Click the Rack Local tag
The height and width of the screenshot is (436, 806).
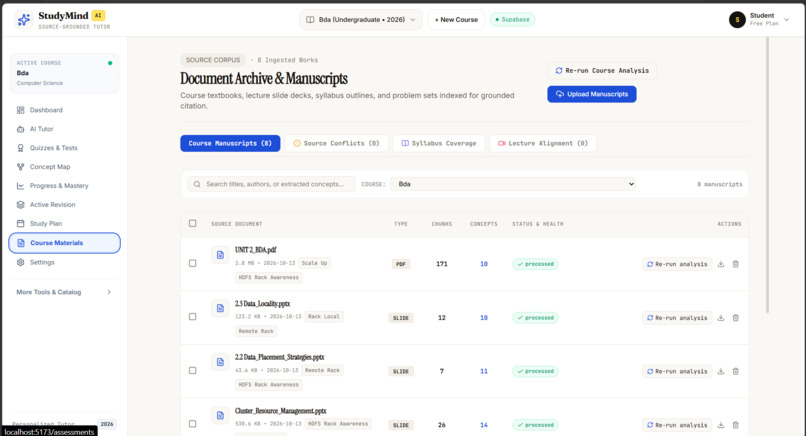coord(324,316)
